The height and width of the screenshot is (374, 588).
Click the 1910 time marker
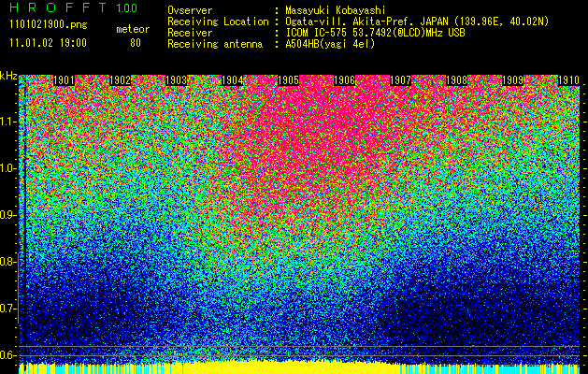point(569,80)
